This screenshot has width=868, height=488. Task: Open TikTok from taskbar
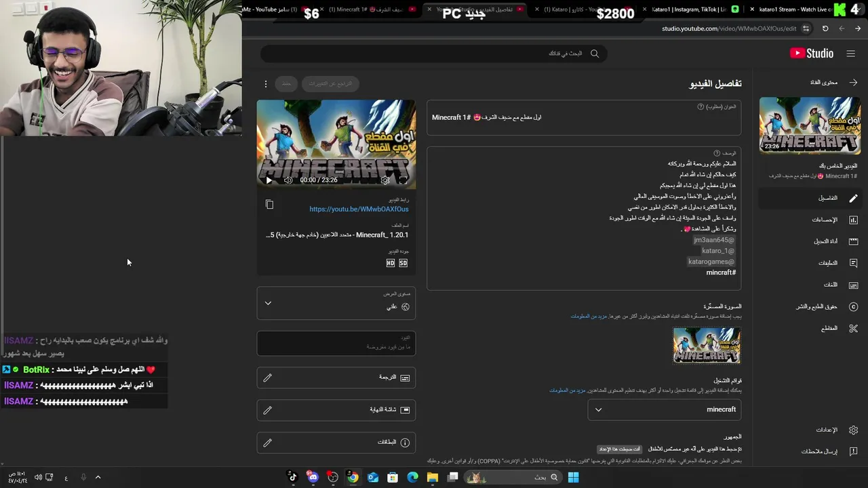[293, 477]
